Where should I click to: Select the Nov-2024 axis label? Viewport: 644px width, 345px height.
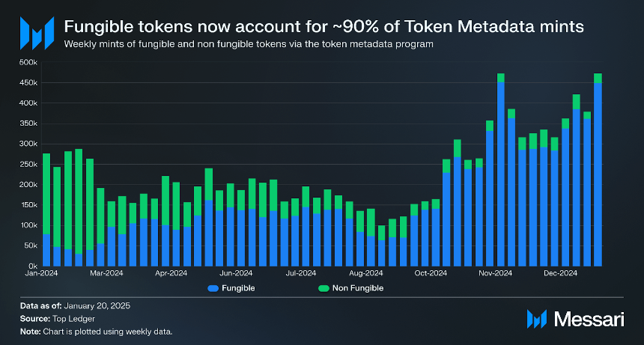[x=495, y=273]
